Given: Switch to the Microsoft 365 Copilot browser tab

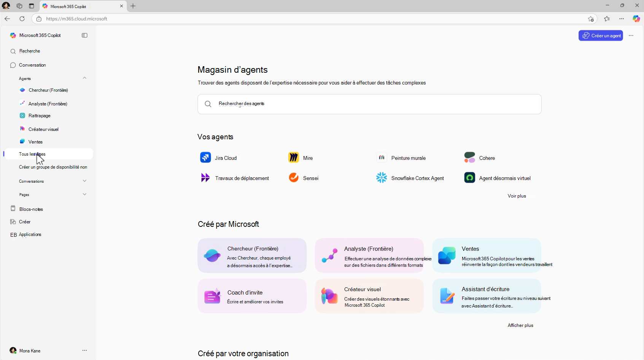Looking at the screenshot, I should point(83,6).
